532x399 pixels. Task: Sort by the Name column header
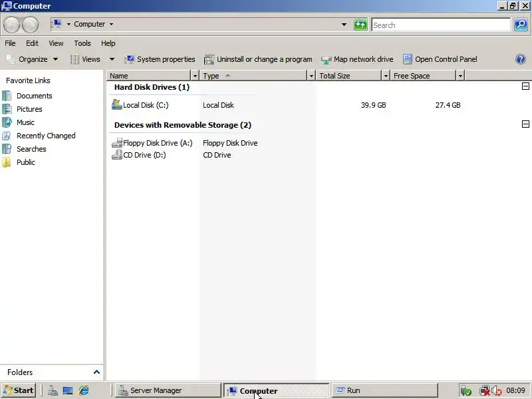[x=149, y=76]
